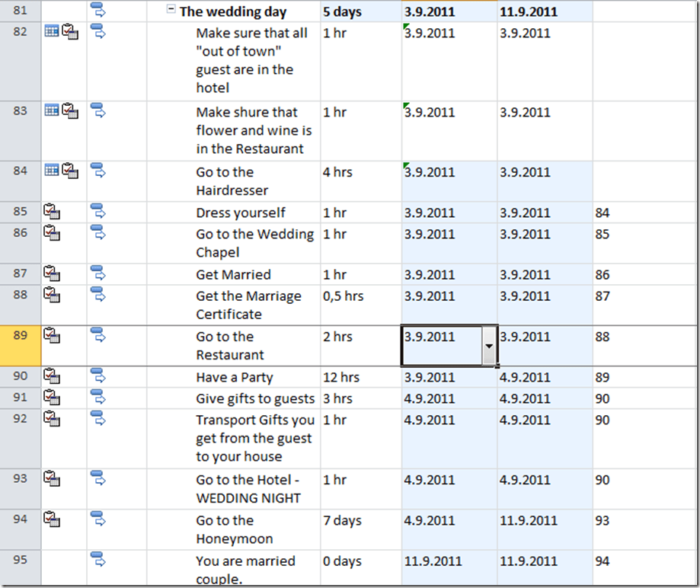Viewport: 700px width, 588px height.
Task: Click the calendar constraint icon in row 82
Action: click(52, 31)
